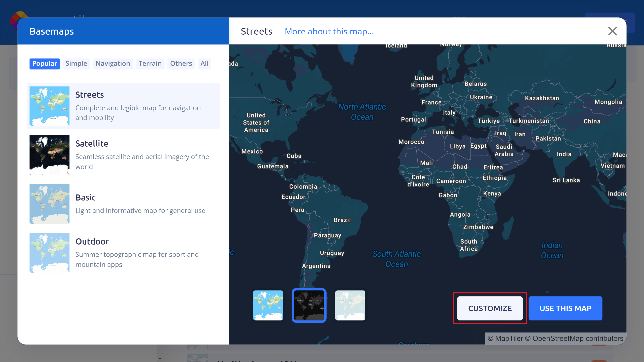Switch to the Popular category tab
This screenshot has height=362, width=644.
click(44, 64)
